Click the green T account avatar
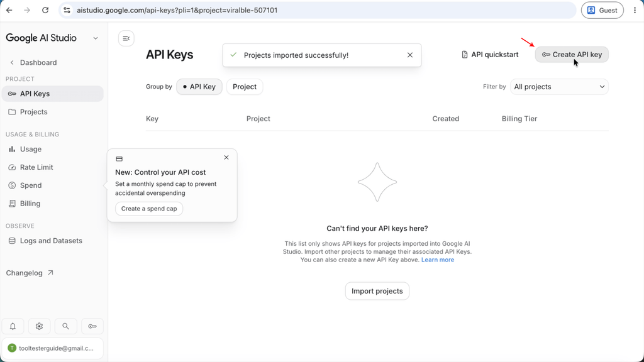The image size is (644, 362). [12, 348]
